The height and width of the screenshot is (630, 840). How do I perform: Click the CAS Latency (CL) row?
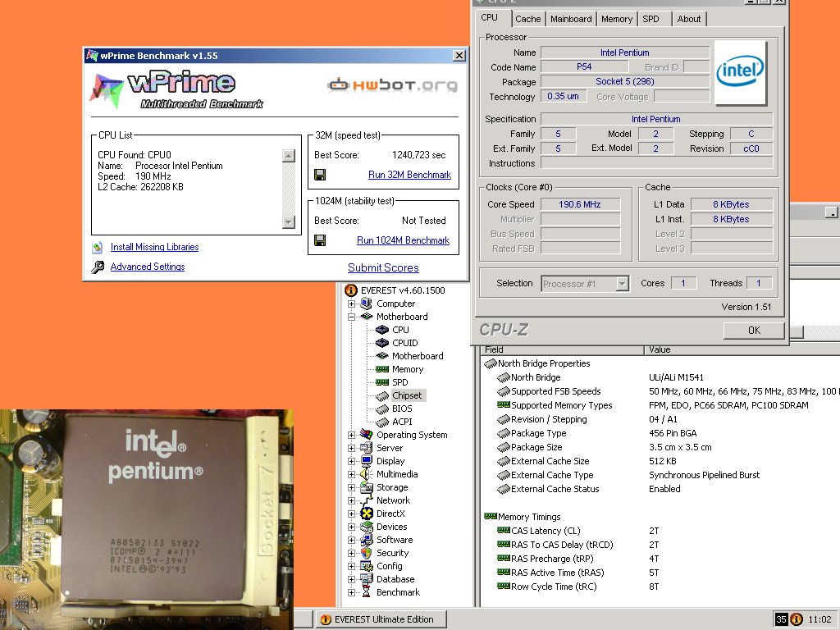(x=660, y=531)
